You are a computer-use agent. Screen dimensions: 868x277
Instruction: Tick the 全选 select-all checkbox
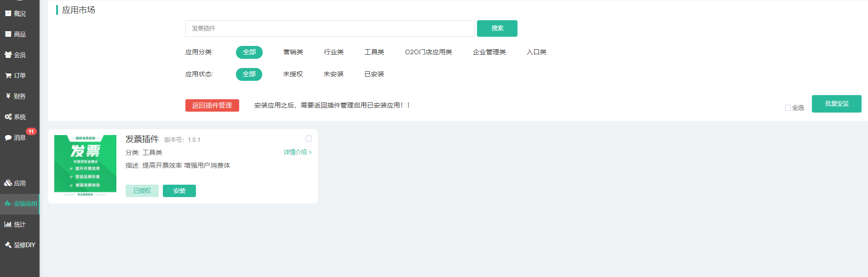788,108
